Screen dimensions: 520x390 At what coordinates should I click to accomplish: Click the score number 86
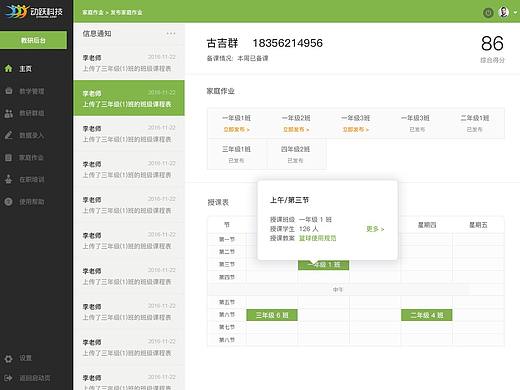[492, 44]
